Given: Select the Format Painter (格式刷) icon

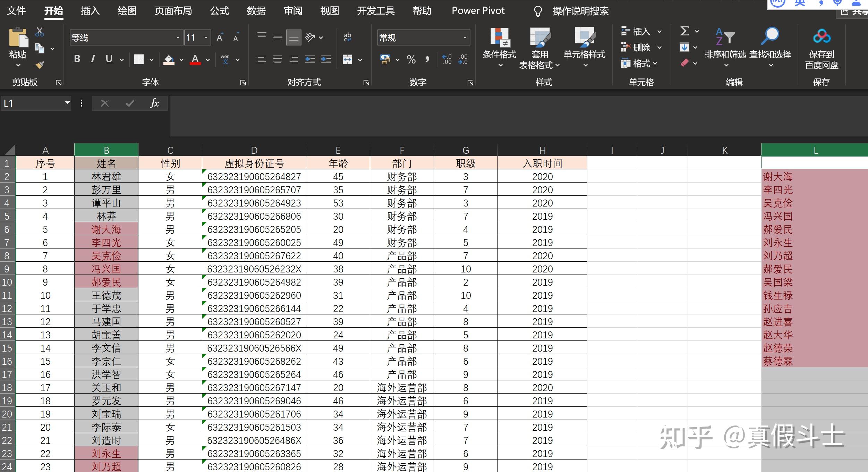Looking at the screenshot, I should coord(39,65).
